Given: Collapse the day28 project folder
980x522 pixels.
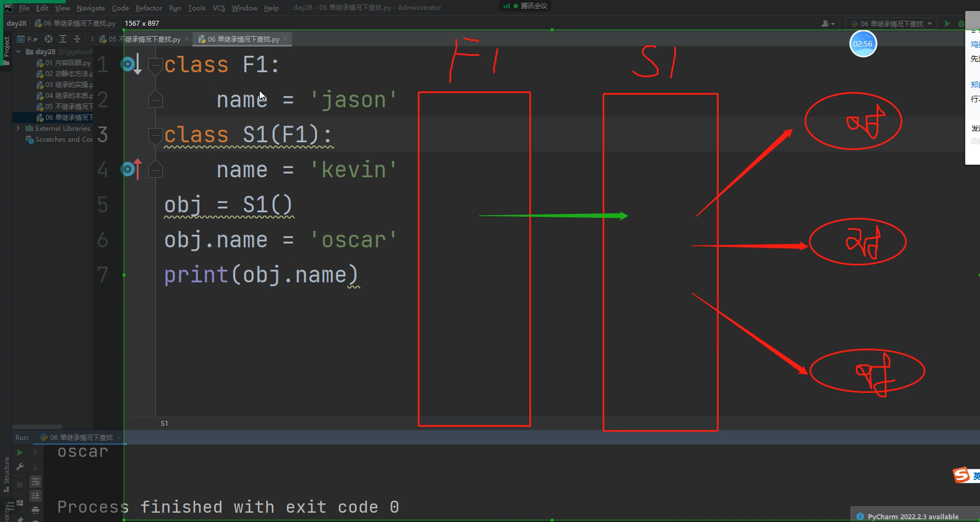Looking at the screenshot, I should 19,51.
